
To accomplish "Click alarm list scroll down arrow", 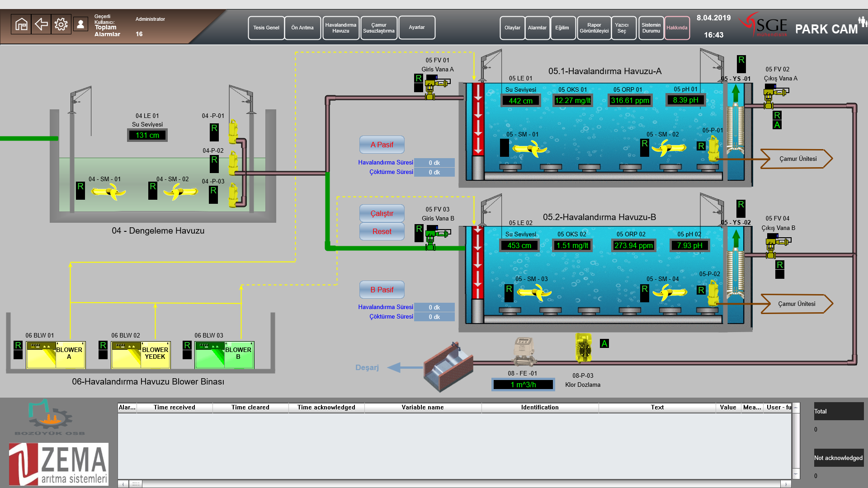I will pos(796,474).
